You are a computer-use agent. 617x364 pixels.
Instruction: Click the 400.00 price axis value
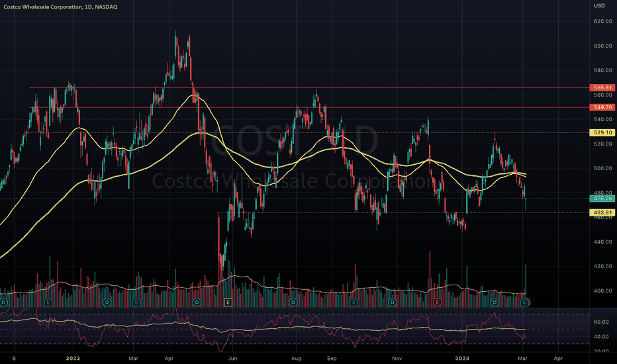(x=603, y=291)
